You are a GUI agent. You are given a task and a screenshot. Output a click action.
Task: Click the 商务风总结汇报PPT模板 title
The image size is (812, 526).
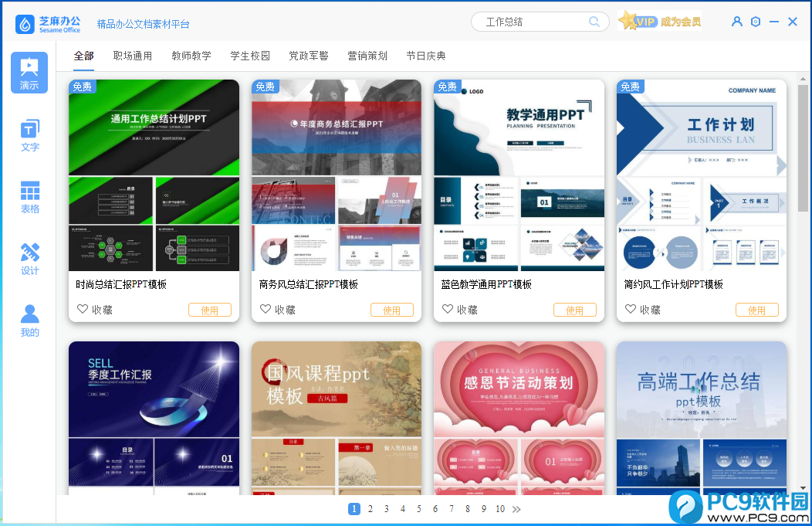click(x=309, y=284)
